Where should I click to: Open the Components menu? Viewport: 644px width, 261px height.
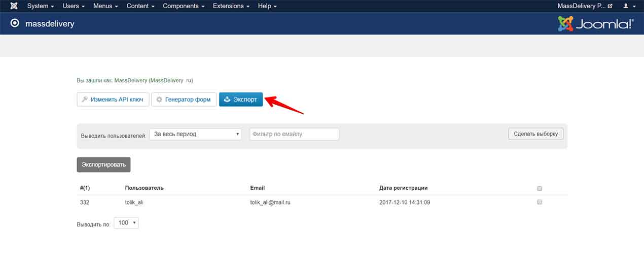coord(184,6)
